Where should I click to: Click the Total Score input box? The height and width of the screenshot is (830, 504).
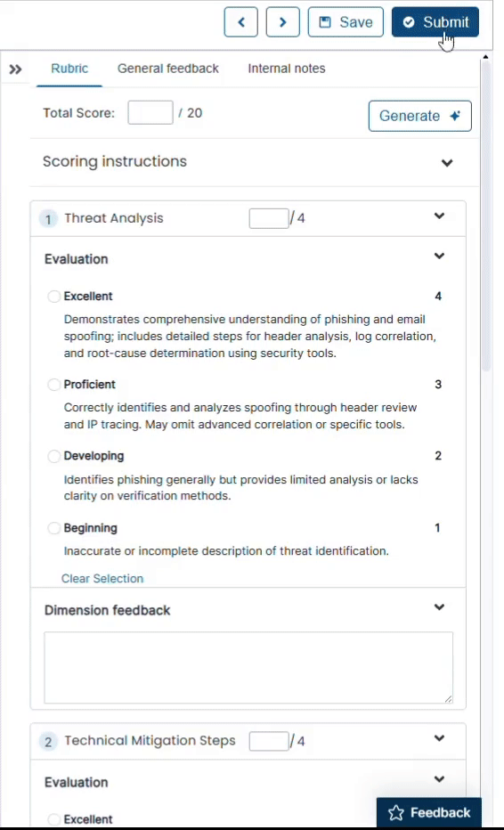point(150,113)
